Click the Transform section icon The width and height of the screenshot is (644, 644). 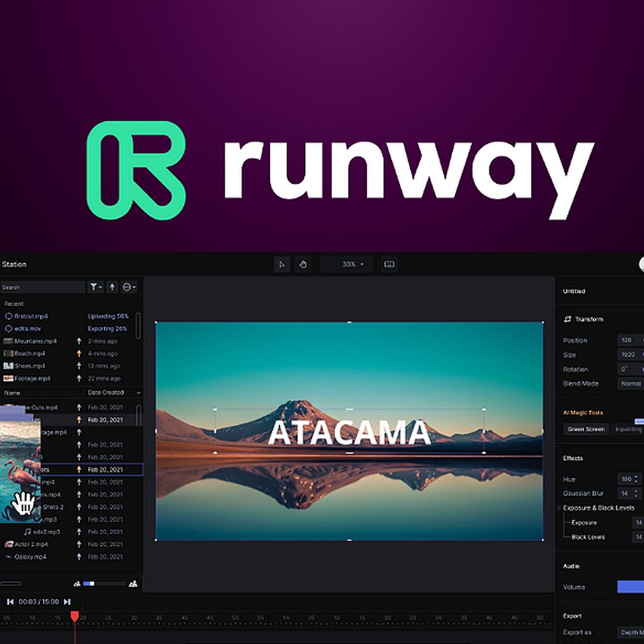(567, 319)
